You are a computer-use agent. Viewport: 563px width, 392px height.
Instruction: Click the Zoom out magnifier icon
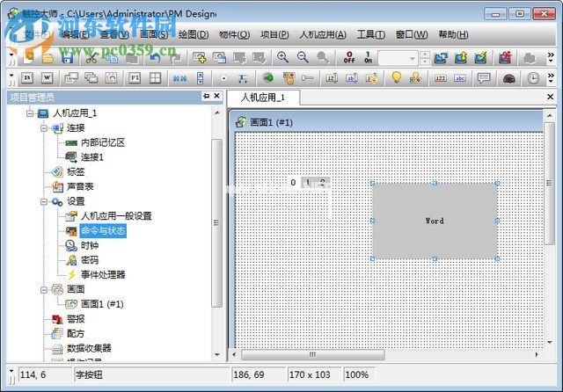coord(303,57)
